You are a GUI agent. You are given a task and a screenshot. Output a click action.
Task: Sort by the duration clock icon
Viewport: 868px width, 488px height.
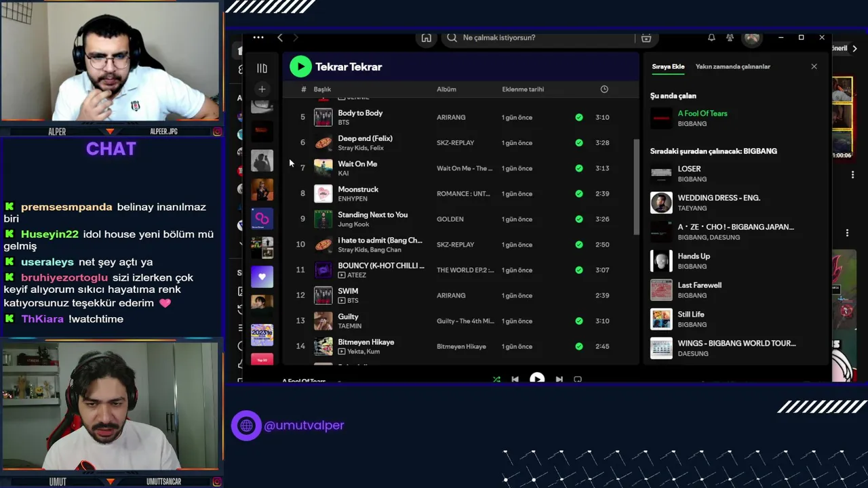pos(604,89)
